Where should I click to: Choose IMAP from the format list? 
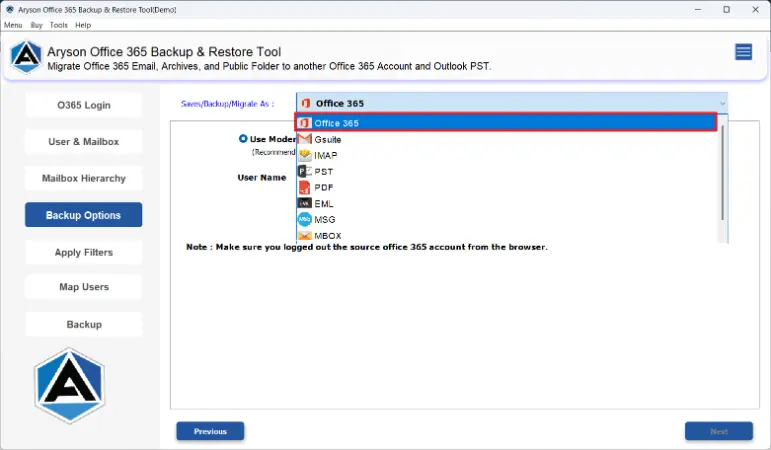pos(507,155)
